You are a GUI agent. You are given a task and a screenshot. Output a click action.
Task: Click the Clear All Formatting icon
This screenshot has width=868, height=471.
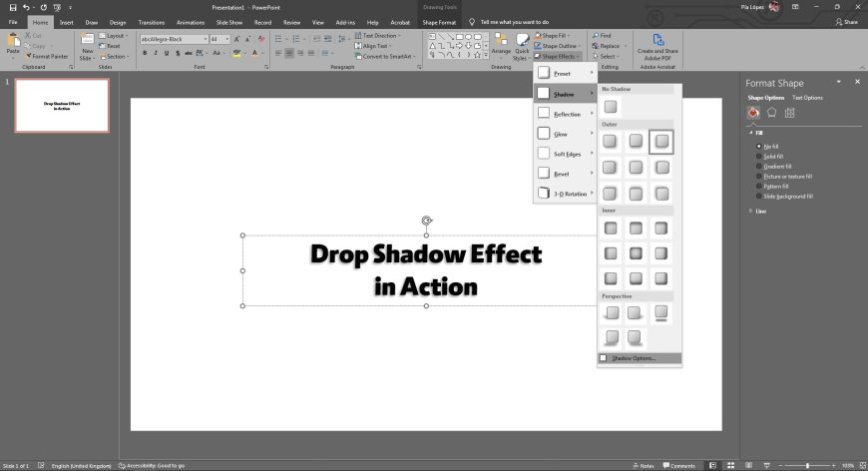(261, 39)
